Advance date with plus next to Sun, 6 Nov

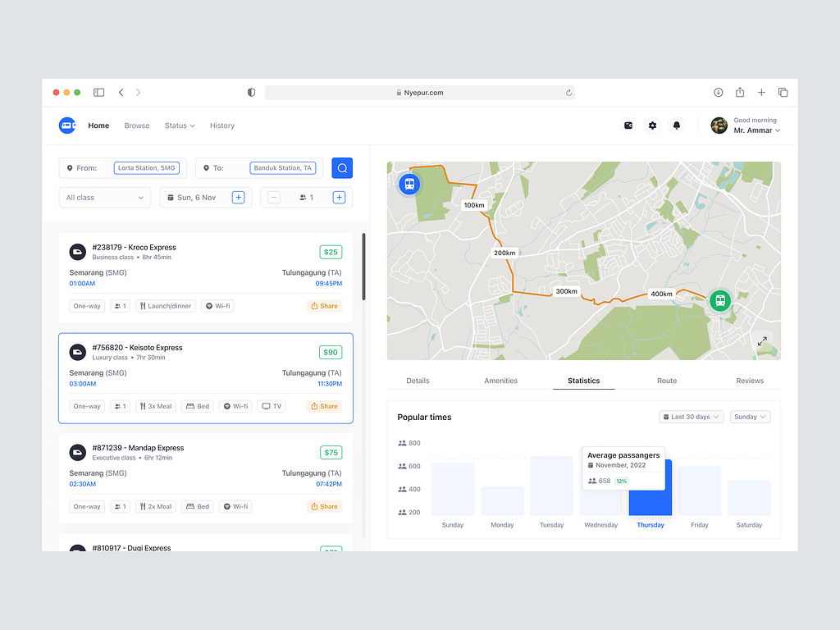tap(238, 198)
